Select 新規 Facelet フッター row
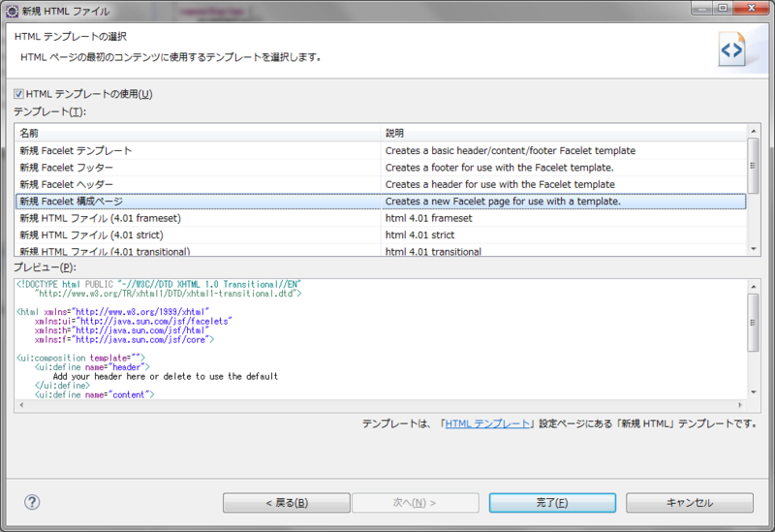Screen dimensions: 775x532 pos(381,167)
